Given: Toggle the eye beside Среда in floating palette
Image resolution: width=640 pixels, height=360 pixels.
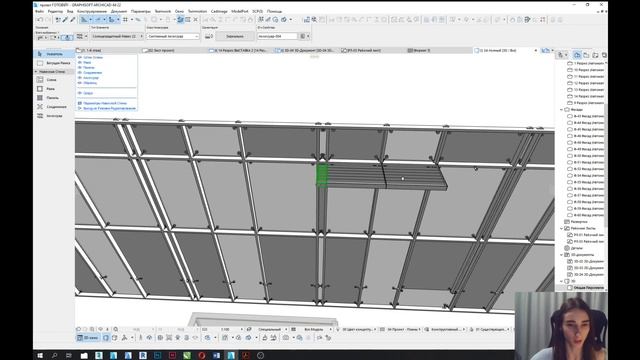Looking at the screenshot, I should coord(80,93).
